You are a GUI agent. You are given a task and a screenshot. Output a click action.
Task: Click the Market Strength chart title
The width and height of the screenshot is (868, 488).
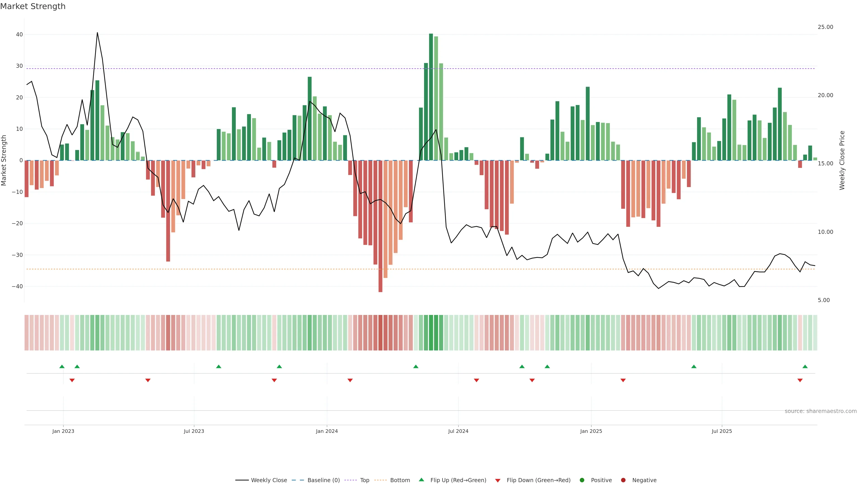[33, 6]
